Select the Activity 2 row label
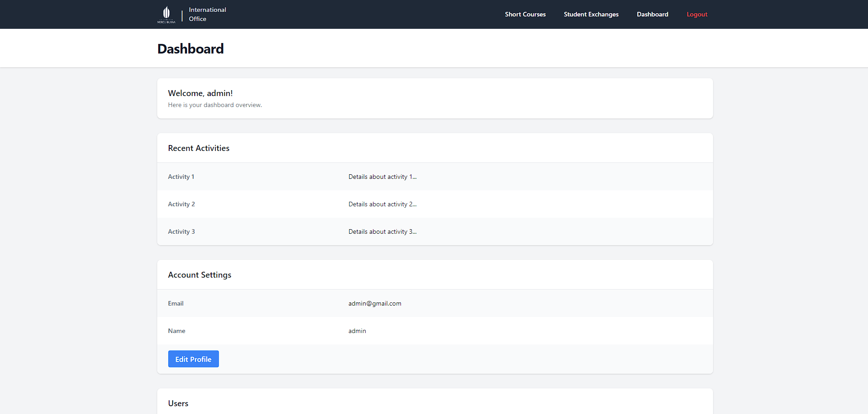 click(x=181, y=204)
